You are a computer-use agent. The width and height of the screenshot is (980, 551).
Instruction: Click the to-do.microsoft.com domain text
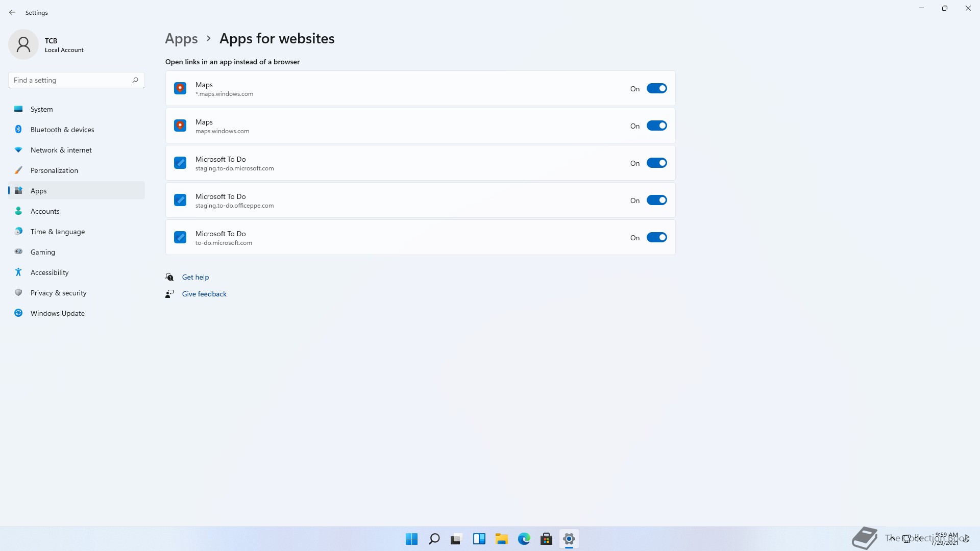224,243
